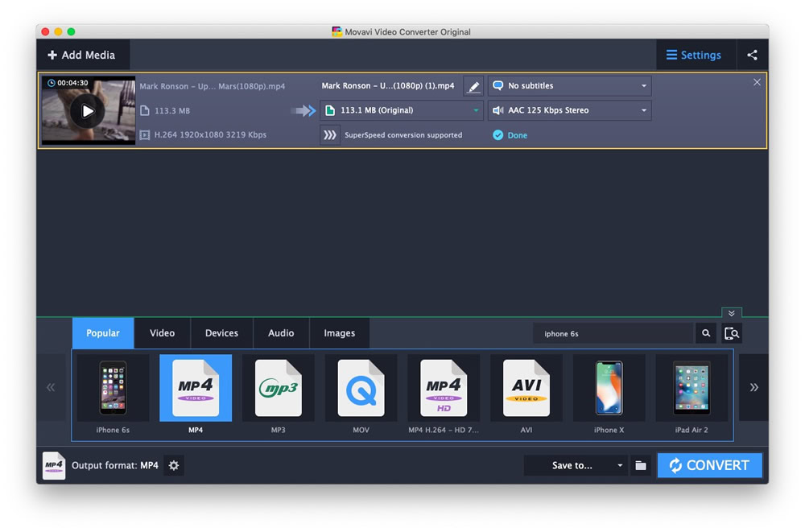Collapse the format panel with chevron

[x=732, y=313]
